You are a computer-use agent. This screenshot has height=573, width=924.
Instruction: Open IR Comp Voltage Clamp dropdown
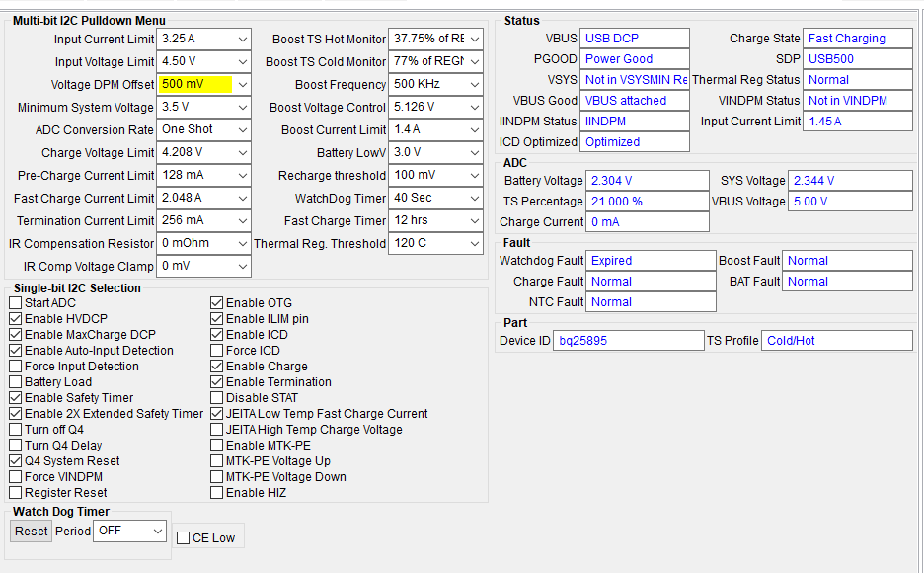click(203, 266)
